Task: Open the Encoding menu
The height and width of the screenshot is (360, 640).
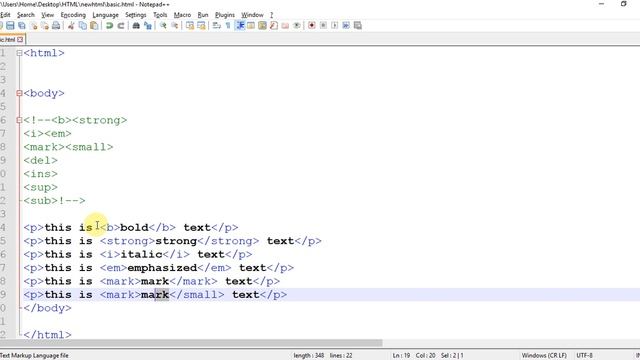Action: (x=73, y=15)
